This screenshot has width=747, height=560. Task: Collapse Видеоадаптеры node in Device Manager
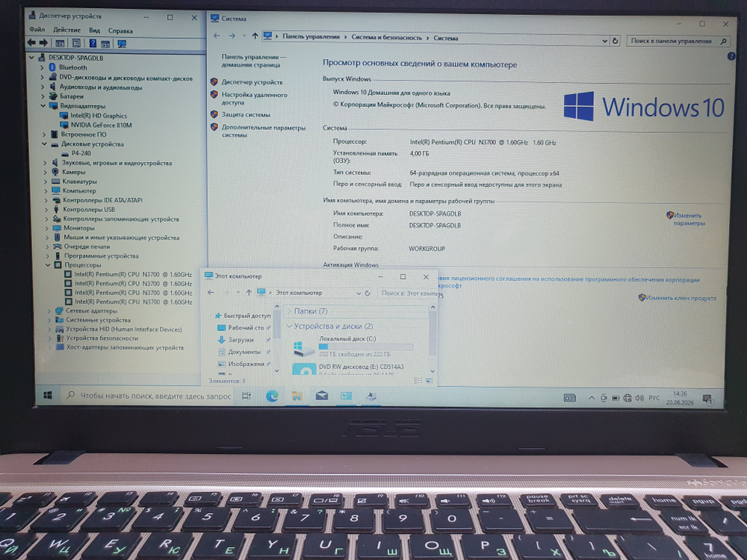click(x=43, y=106)
